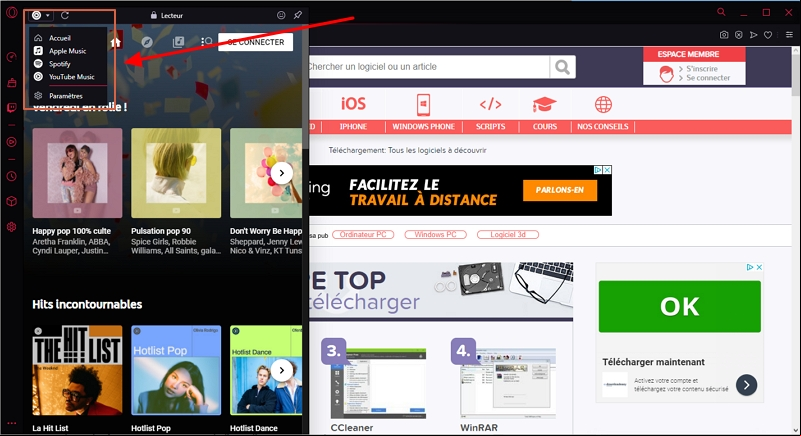The height and width of the screenshot is (436, 801).
Task: Open Pulsation pop 90 playlist cover
Action: (x=176, y=173)
